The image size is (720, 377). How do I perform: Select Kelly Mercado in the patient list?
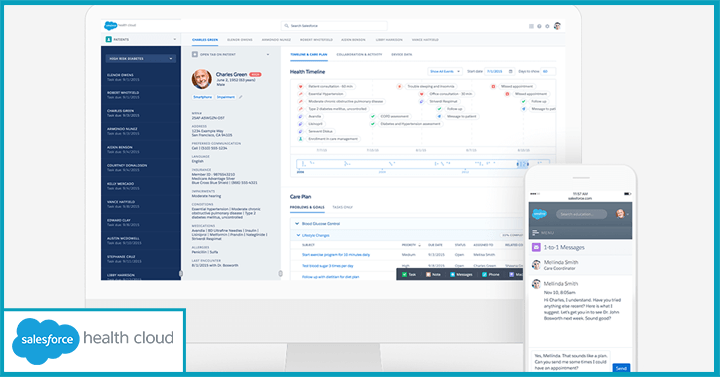tap(141, 186)
